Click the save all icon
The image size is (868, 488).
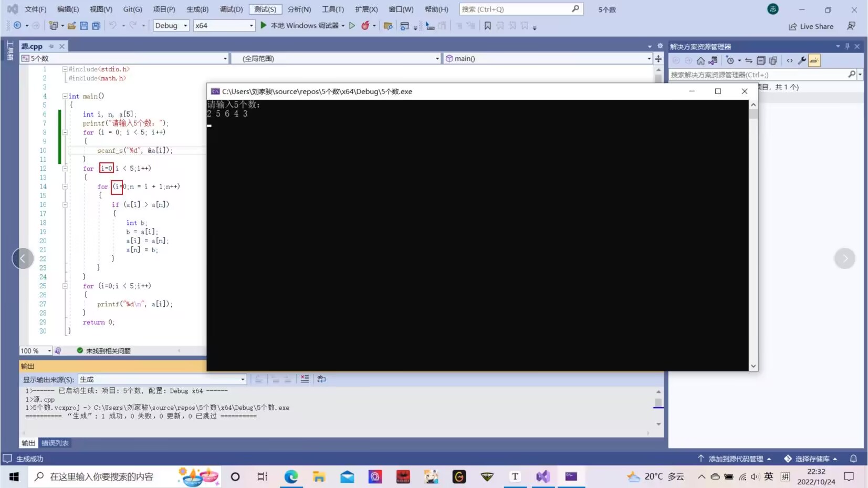point(96,25)
